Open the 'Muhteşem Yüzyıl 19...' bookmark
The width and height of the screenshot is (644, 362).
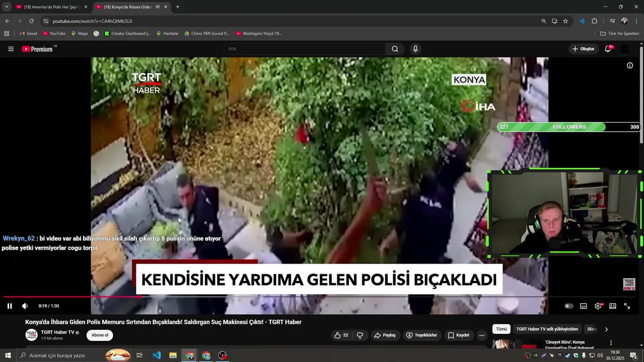(259, 34)
